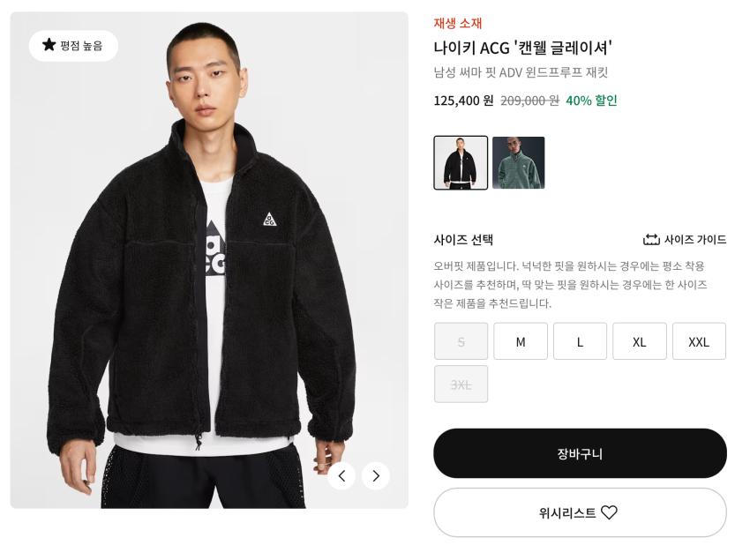Add item to cart with 장바구니 button

580,453
